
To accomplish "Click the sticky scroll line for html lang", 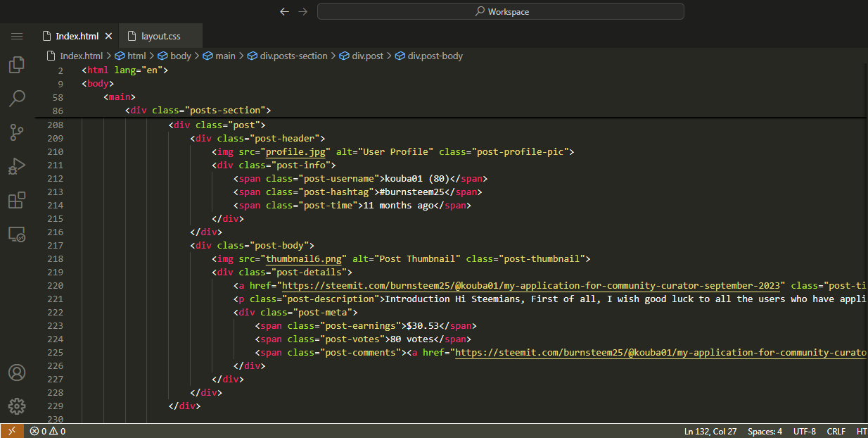I will point(125,70).
